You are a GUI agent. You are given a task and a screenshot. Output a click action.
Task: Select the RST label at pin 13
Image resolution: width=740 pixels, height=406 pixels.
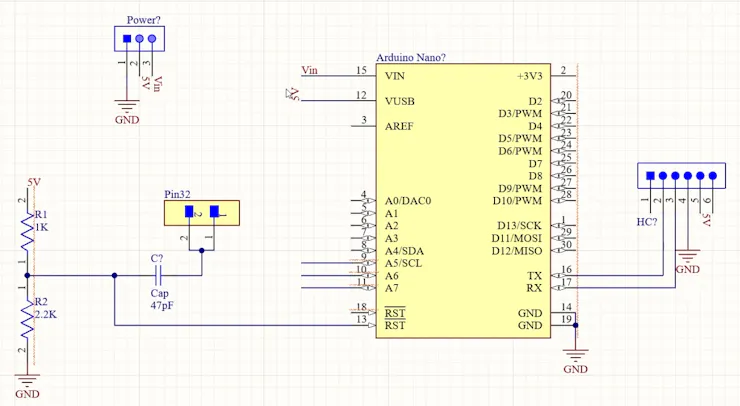395,326
